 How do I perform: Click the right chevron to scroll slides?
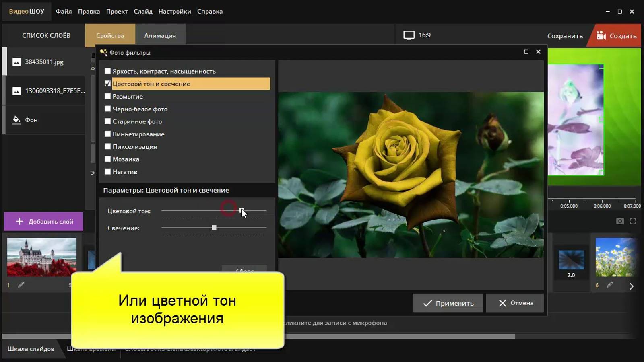pyautogui.click(x=631, y=286)
